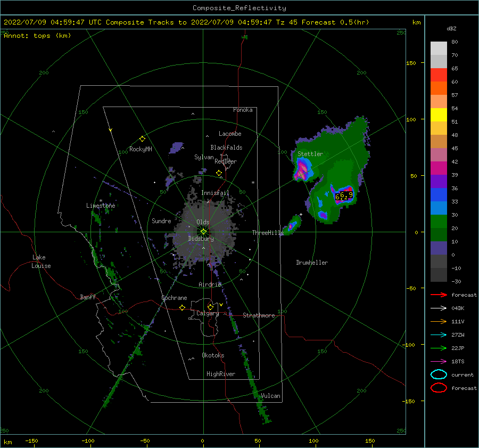
Task: Click the Vulcan city label
Action: click(271, 396)
